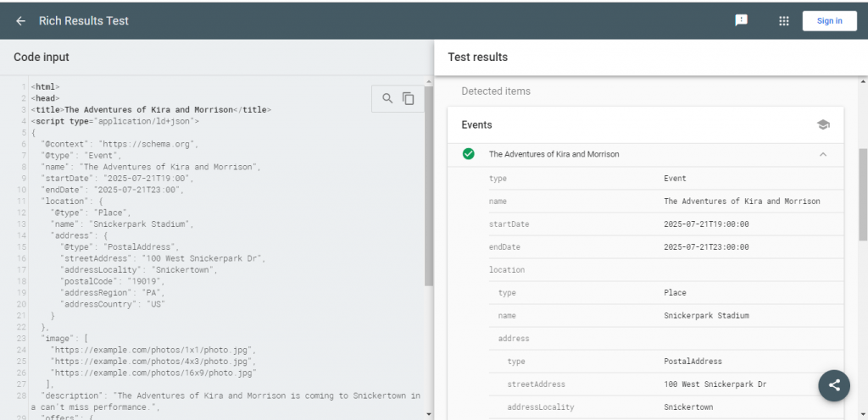Select the PostalAddress type value
This screenshot has height=420, width=868.
[x=693, y=362]
